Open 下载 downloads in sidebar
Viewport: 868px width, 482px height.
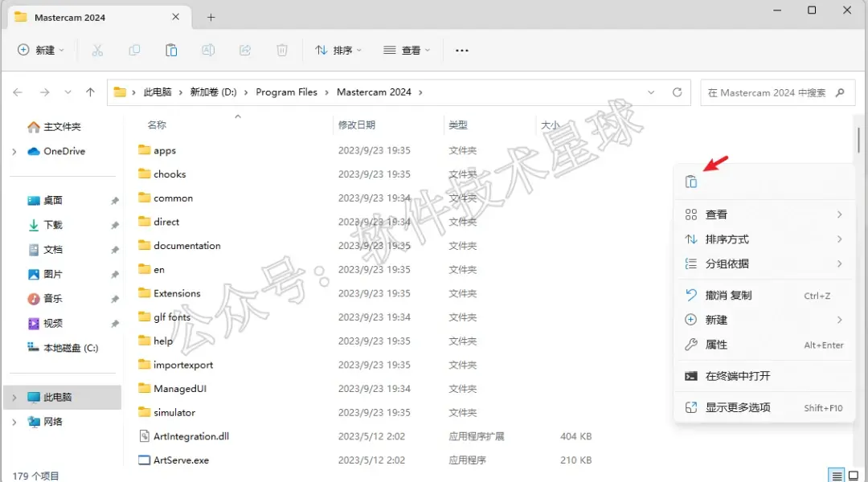point(45,225)
